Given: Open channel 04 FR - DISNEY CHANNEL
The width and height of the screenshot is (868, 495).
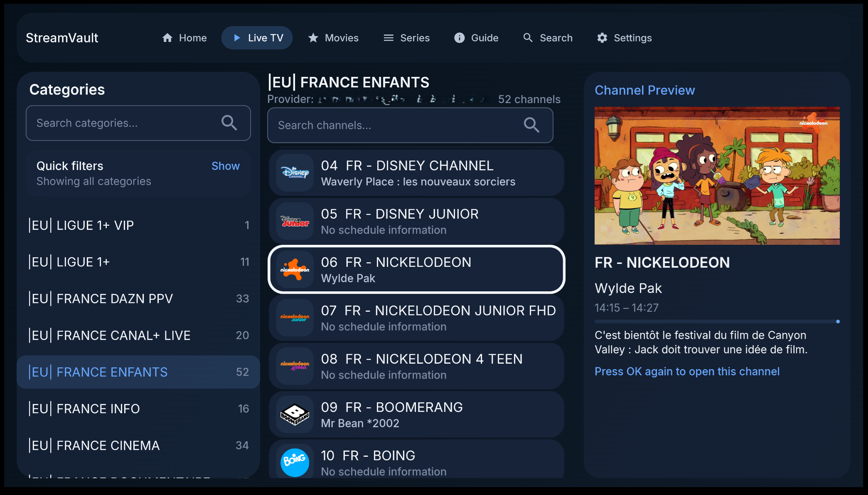Looking at the screenshot, I should pyautogui.click(x=416, y=172).
